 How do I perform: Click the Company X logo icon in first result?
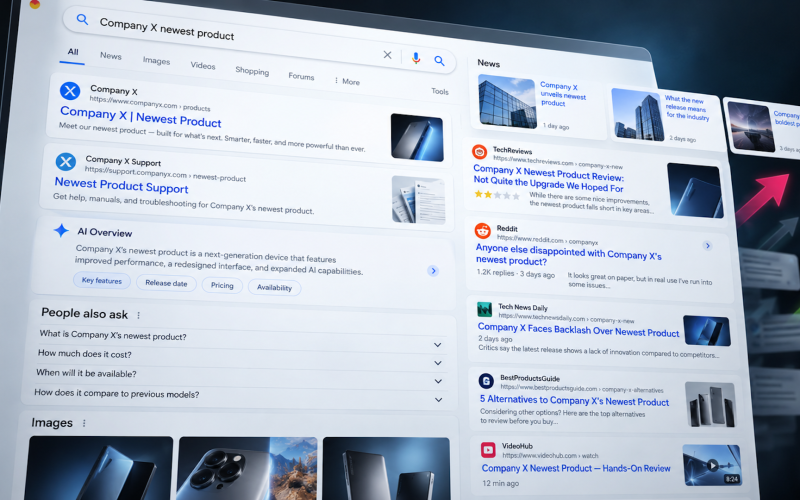coord(70,91)
